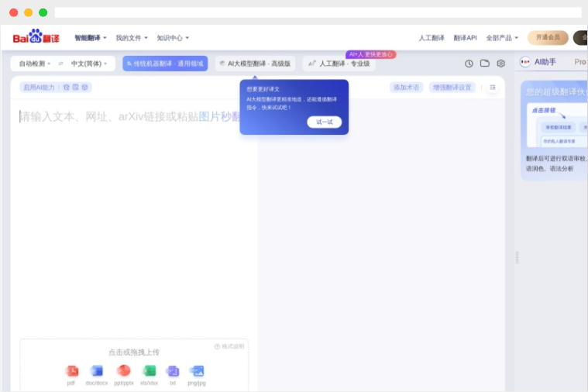This screenshot has height=392, width=588.
Task: Click the source text input area
Action: tap(134, 218)
